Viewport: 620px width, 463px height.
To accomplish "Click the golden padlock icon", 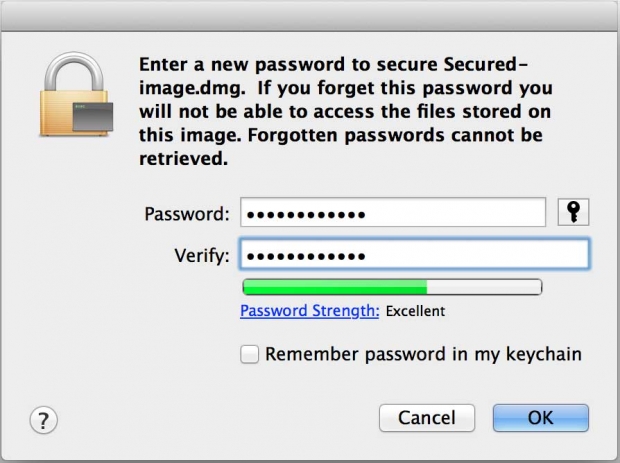I will click(x=76, y=94).
